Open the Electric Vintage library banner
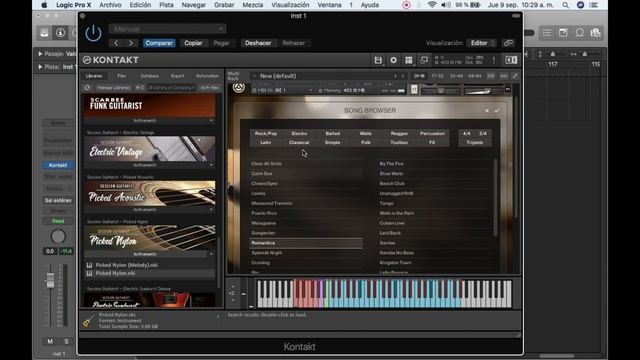This screenshot has height=360, width=640. point(150,149)
